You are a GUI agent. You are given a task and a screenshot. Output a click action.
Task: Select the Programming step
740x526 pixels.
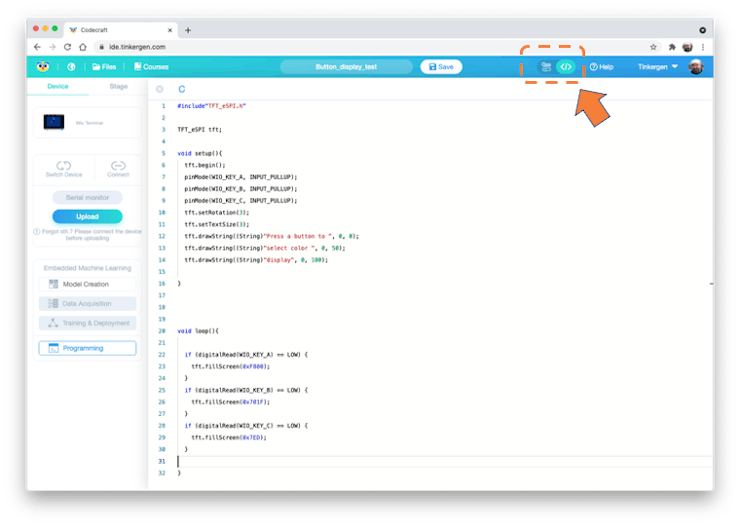click(87, 348)
